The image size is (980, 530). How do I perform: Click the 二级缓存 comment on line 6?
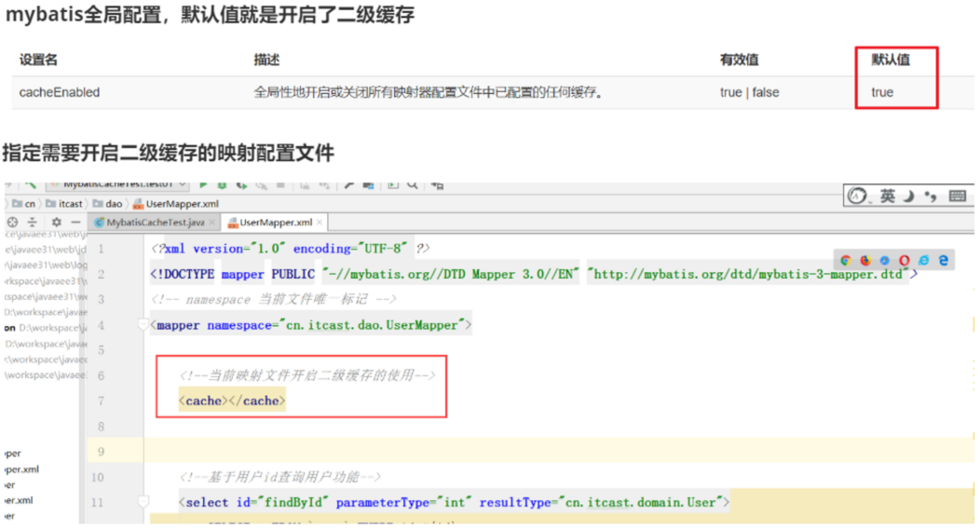[306, 375]
